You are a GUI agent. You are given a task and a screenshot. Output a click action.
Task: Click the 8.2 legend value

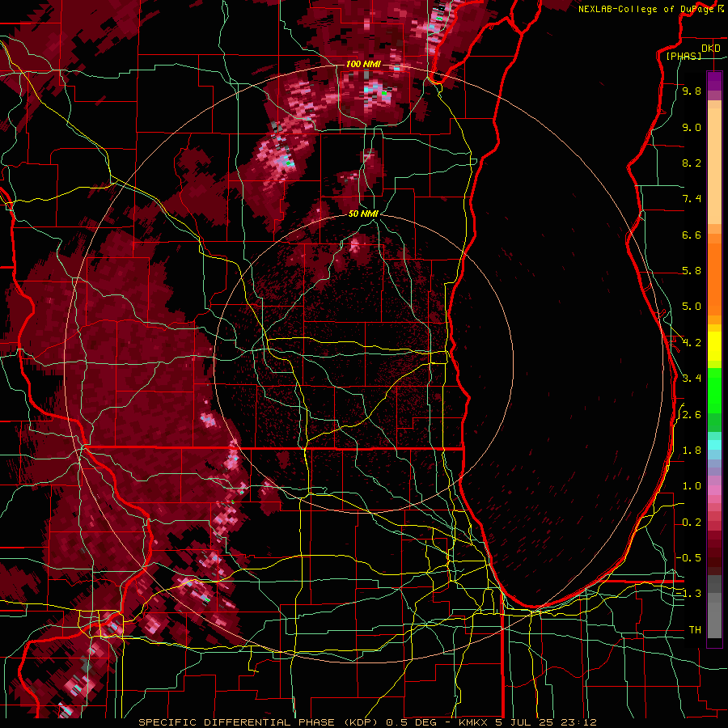click(692, 163)
